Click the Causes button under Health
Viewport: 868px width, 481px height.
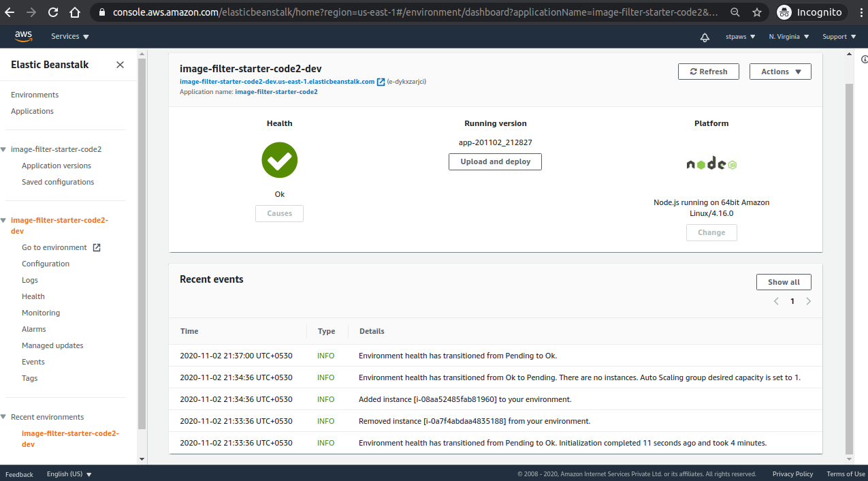pyautogui.click(x=279, y=213)
